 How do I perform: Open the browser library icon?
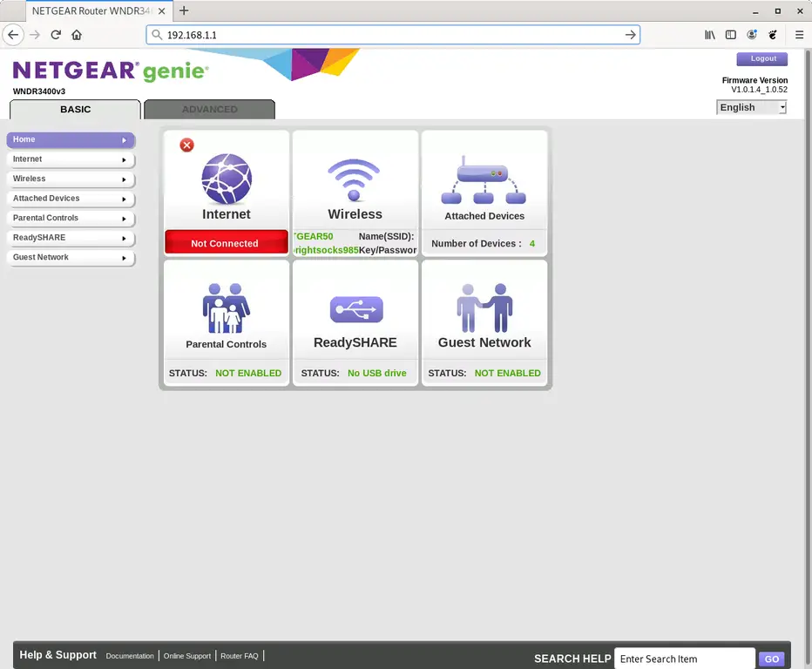tap(709, 35)
